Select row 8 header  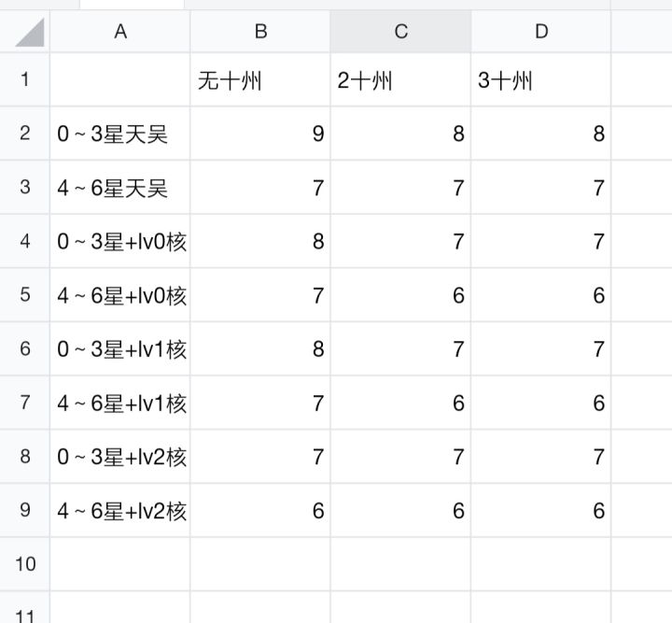click(25, 457)
